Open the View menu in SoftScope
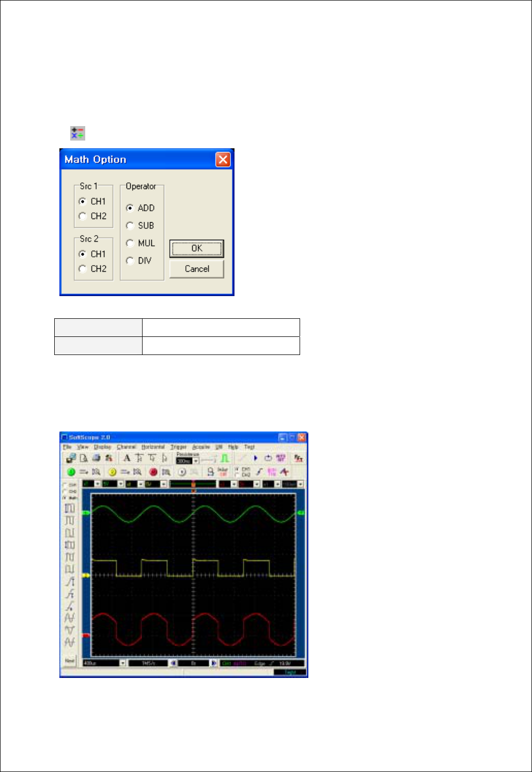Screen dimensions: 532x772 pyautogui.click(x=83, y=447)
